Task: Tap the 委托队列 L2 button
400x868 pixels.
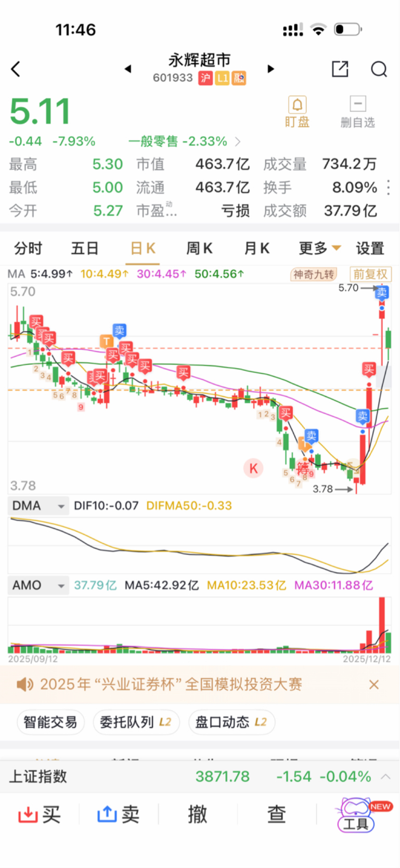Action: 136,722
